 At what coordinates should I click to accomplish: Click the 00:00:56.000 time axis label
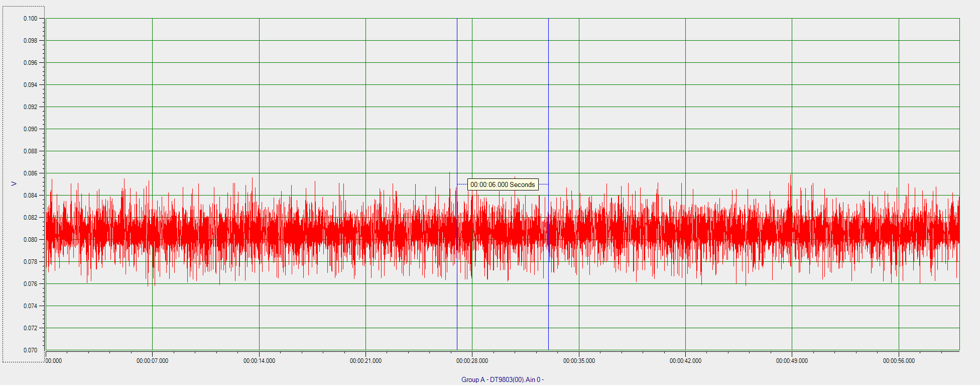899,361
